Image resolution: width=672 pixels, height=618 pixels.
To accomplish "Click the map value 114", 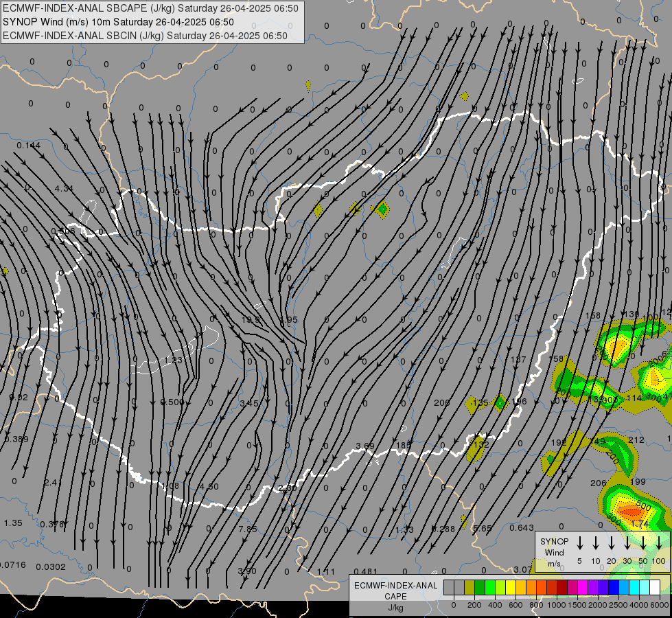I will coord(634,398).
